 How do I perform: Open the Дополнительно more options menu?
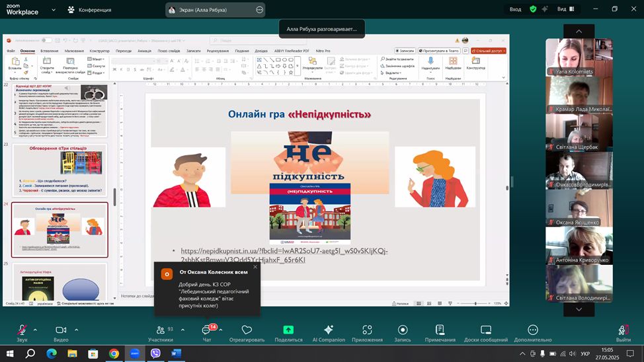point(532,330)
